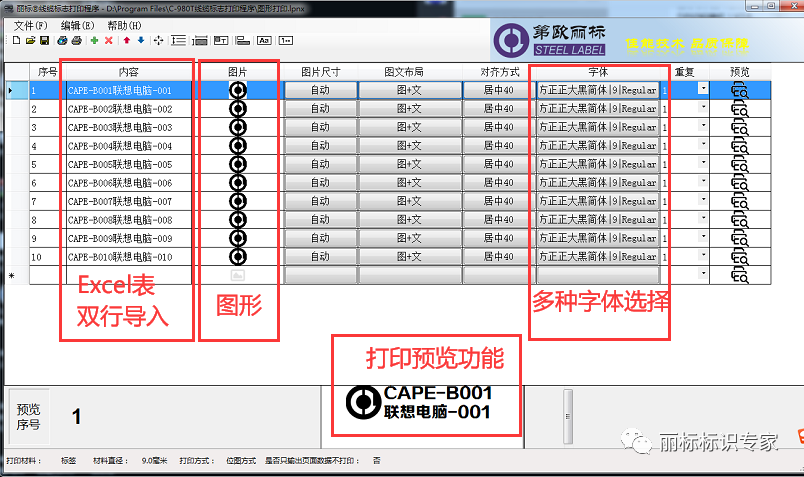
Task: Click the margin width toolbar icon
Action: (199, 41)
